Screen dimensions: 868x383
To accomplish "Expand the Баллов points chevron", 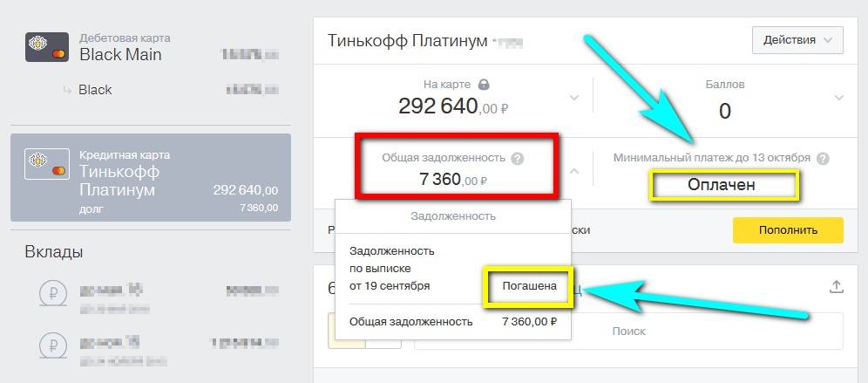I will click(838, 98).
